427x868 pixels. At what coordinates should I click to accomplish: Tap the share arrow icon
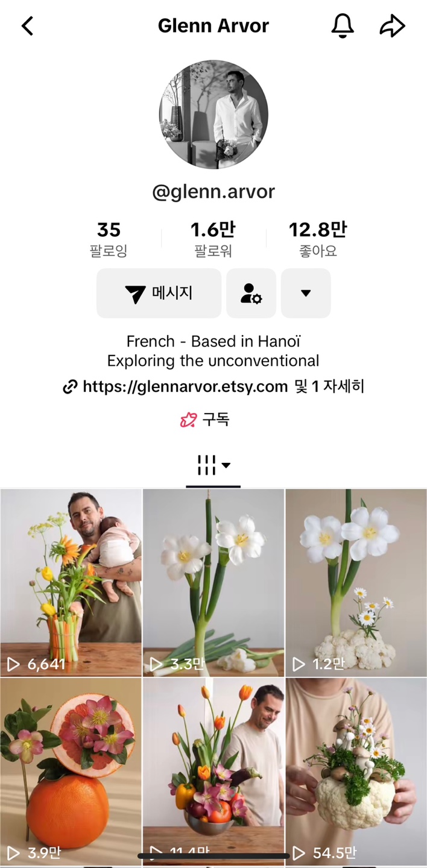pyautogui.click(x=393, y=26)
